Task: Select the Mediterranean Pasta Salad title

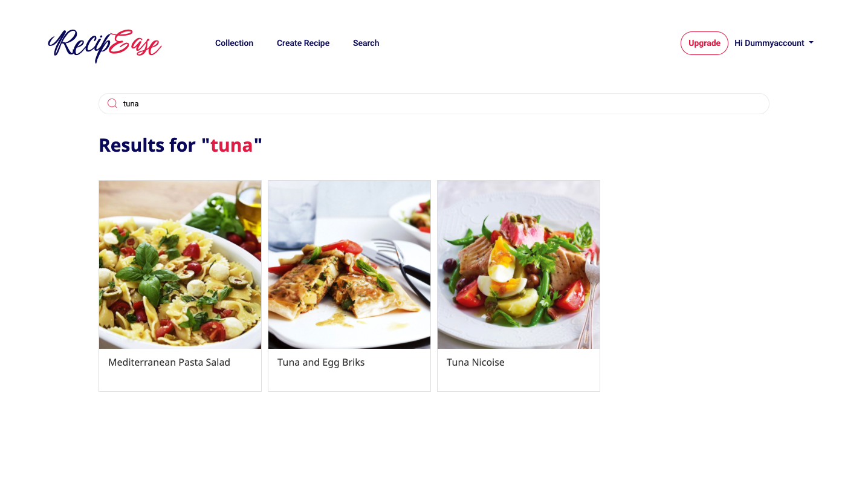Action: pyautogui.click(x=169, y=362)
